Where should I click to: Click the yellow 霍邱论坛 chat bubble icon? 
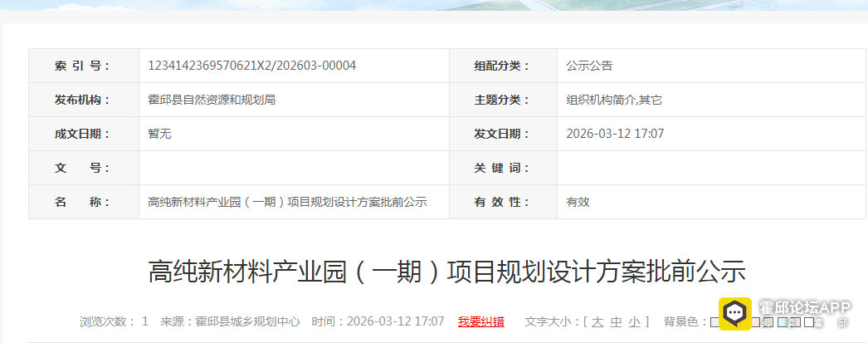pyautogui.click(x=735, y=314)
